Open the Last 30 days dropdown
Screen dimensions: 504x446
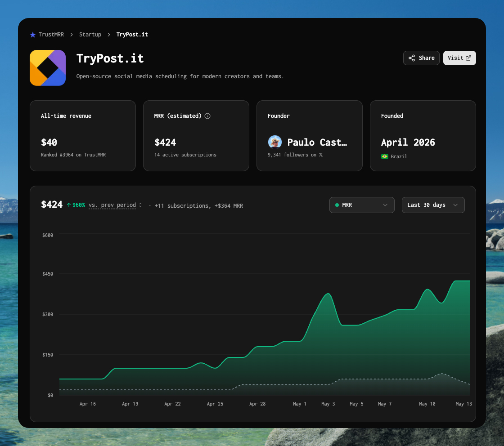[x=433, y=205]
